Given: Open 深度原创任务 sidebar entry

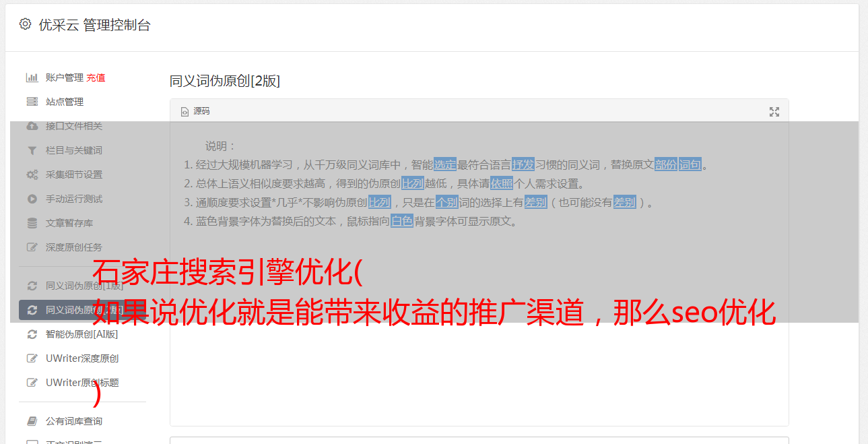Looking at the screenshot, I should [74, 247].
